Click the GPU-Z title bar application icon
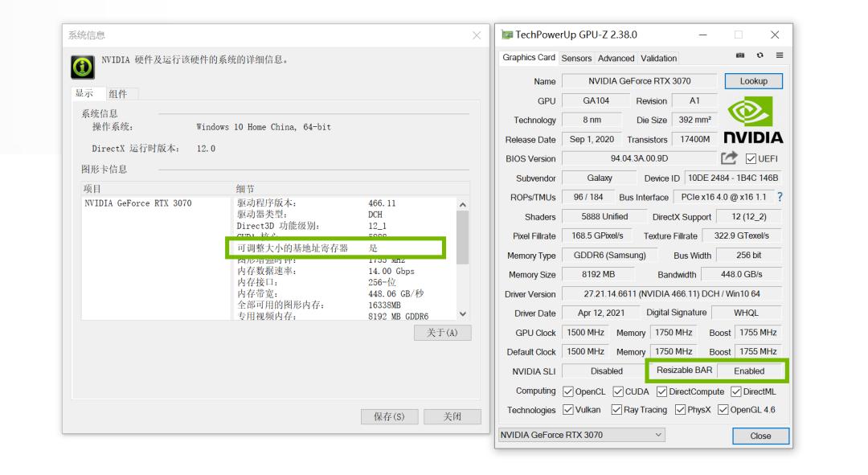 508,35
